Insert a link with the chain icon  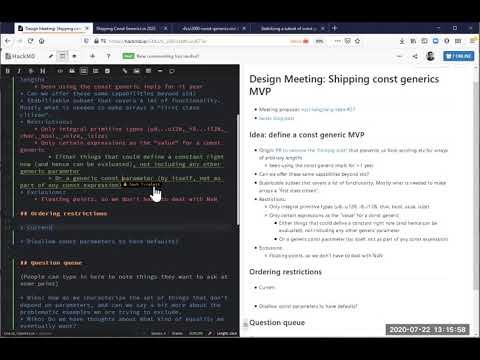(125, 71)
